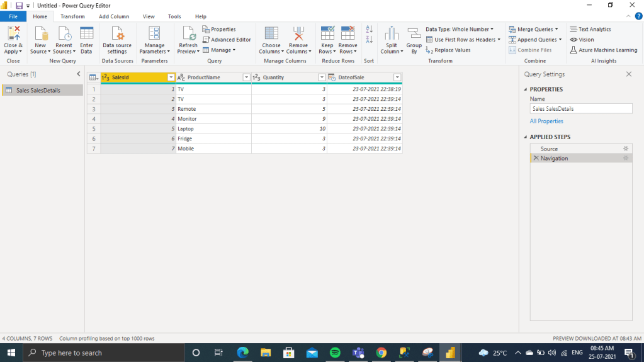
Task: Collapse the APPLIED STEPS section
Action: tap(525, 137)
